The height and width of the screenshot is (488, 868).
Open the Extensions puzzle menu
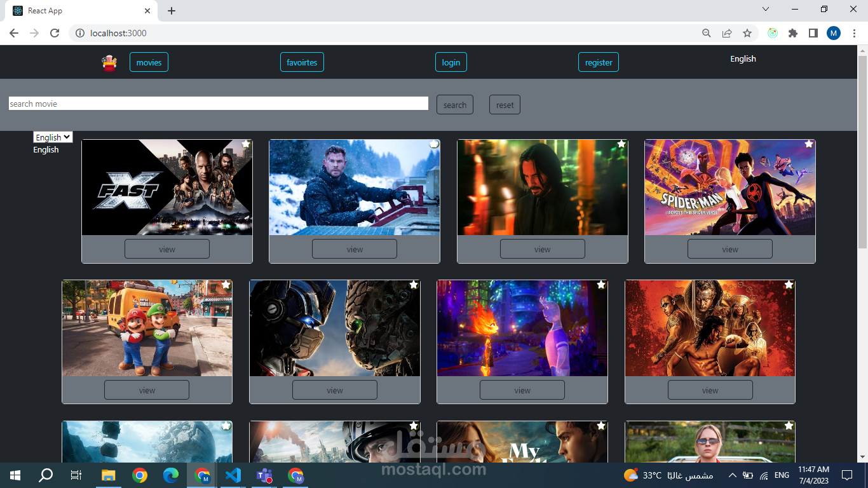pos(793,33)
